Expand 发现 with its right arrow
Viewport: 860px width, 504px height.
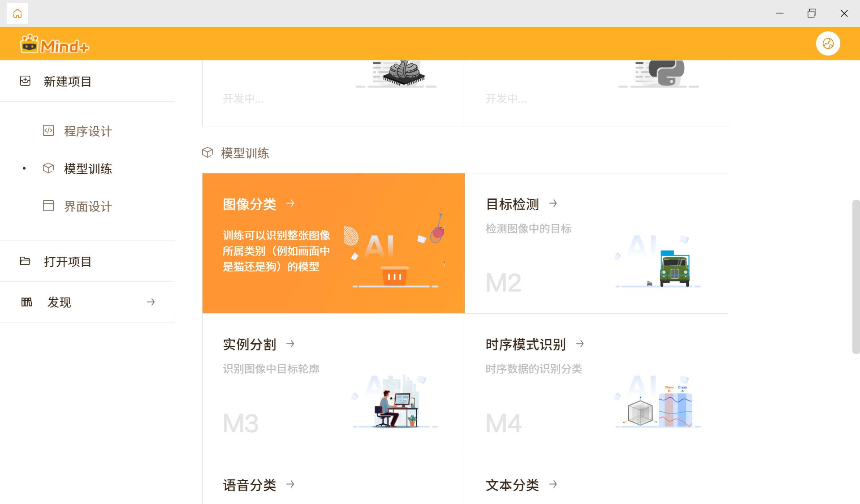[x=151, y=302]
